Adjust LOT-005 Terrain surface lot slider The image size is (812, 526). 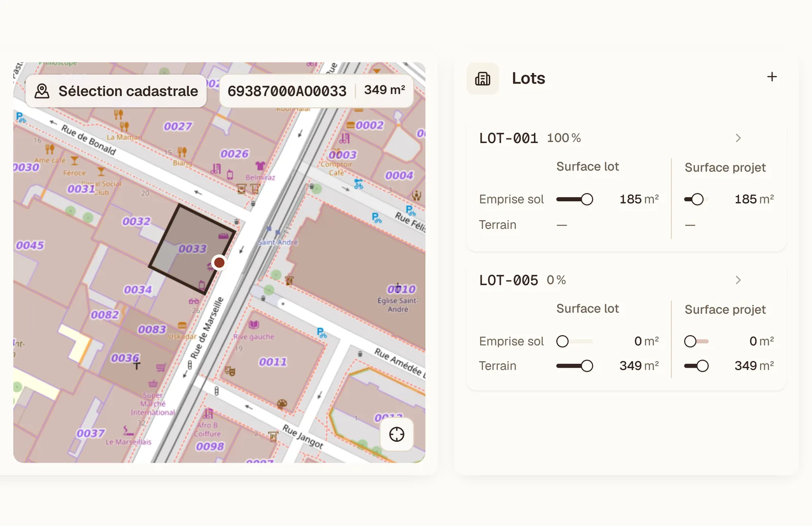(x=574, y=366)
